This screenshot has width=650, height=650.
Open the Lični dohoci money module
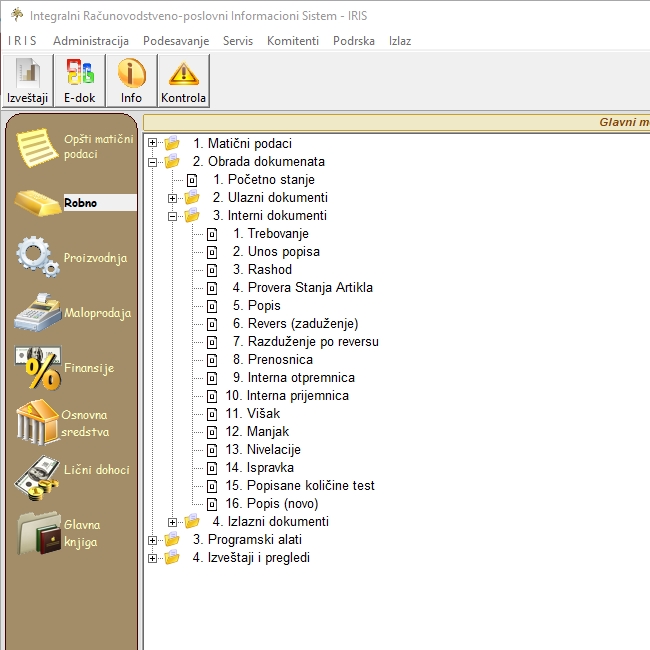72,477
